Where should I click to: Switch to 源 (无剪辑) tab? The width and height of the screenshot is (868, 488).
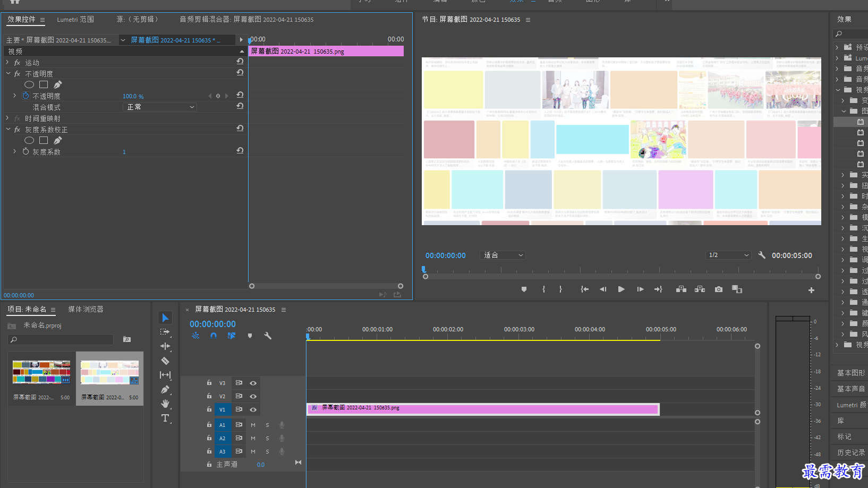point(137,19)
